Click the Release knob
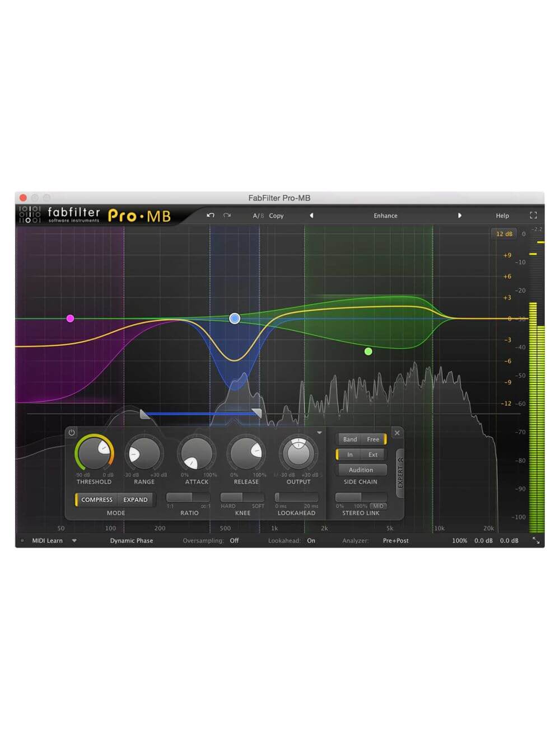Viewport: 560px width, 739px height. click(x=246, y=453)
